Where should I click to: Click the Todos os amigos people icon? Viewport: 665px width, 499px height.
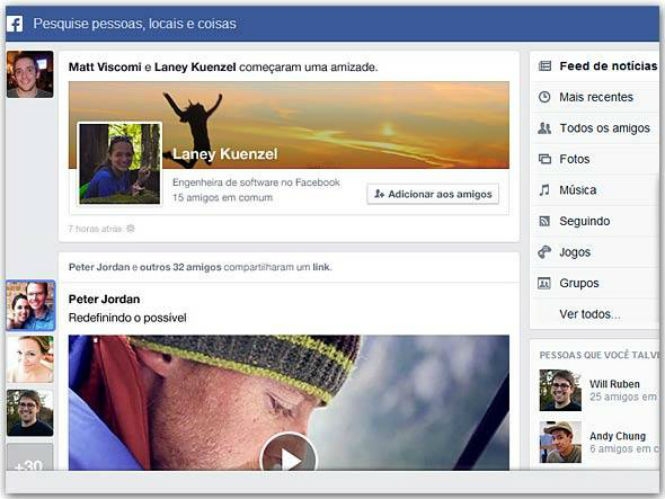pyautogui.click(x=545, y=128)
